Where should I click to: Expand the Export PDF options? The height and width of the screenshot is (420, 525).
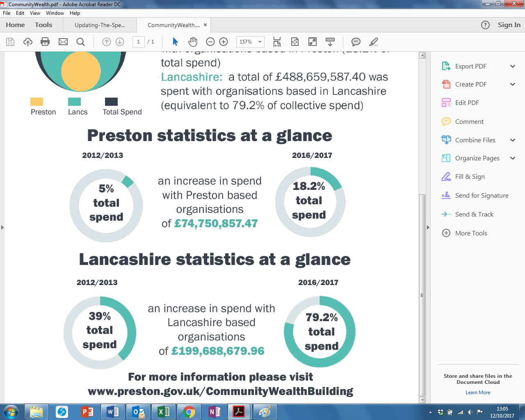pyautogui.click(x=512, y=66)
